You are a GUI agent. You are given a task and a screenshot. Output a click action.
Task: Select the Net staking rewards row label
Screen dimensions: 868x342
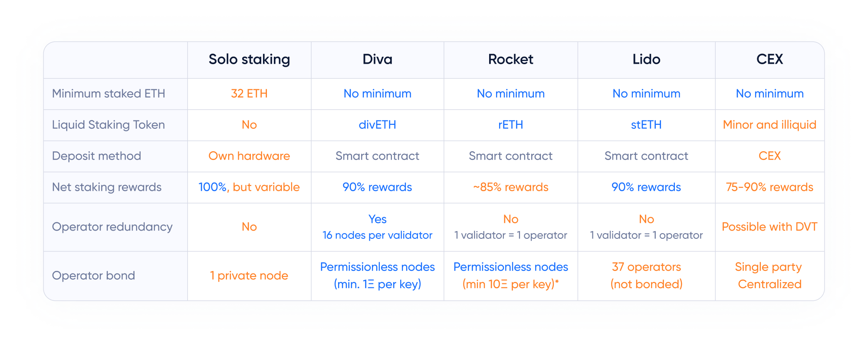click(x=107, y=187)
